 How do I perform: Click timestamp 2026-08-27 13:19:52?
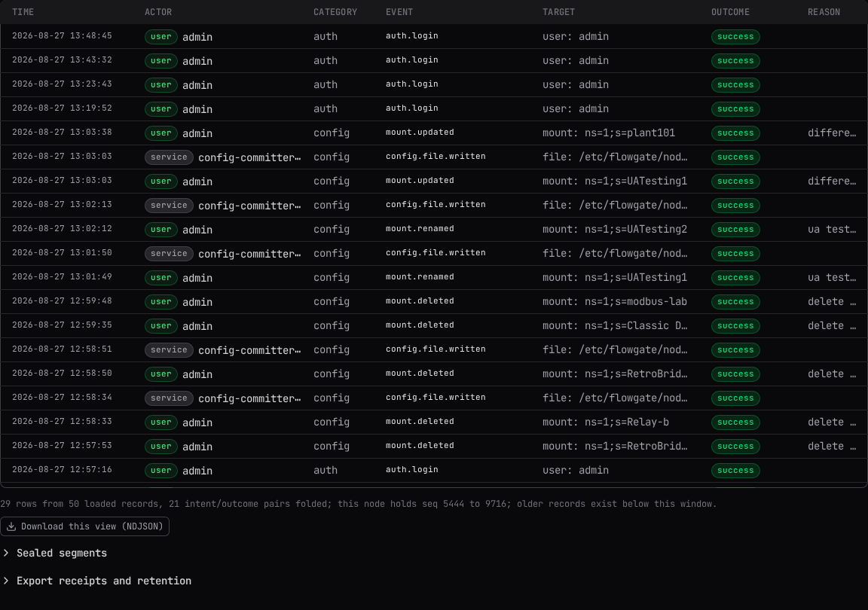pyautogui.click(x=62, y=108)
